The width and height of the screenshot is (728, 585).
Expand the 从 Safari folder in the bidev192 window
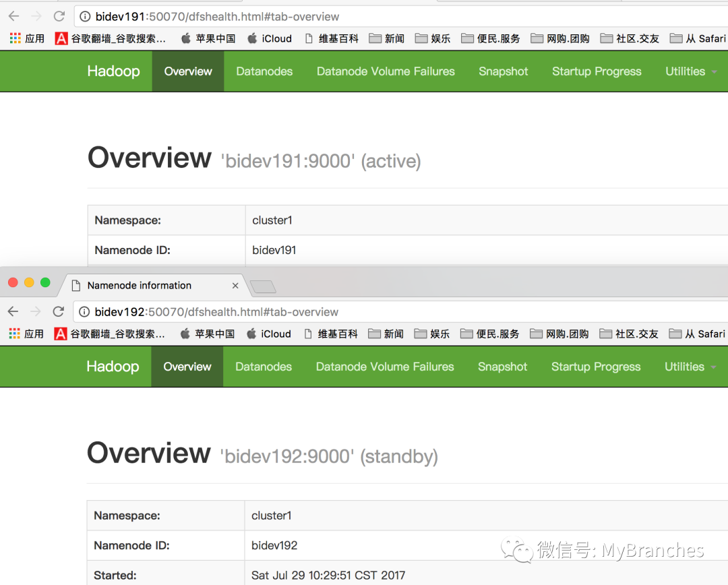coord(697,334)
